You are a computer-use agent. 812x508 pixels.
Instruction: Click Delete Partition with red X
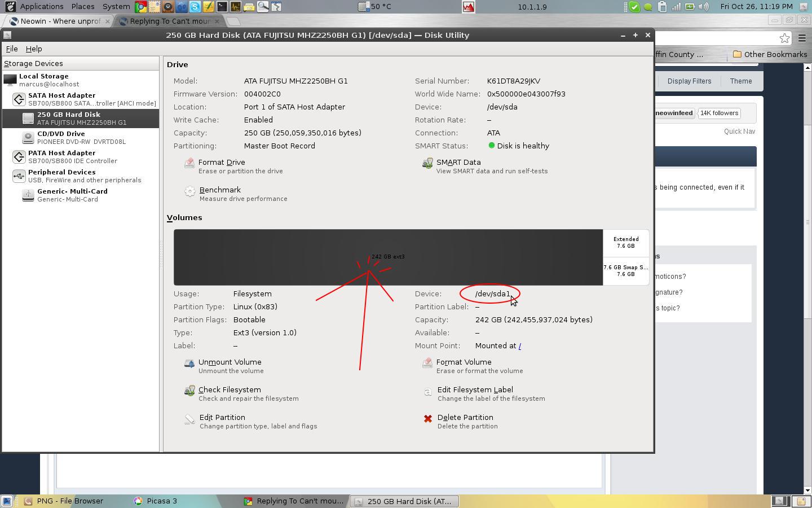tap(460, 421)
